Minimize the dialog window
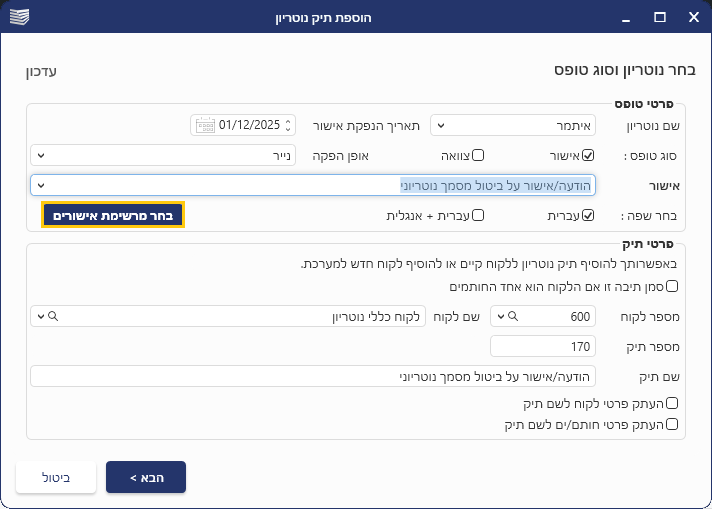 [x=626, y=18]
